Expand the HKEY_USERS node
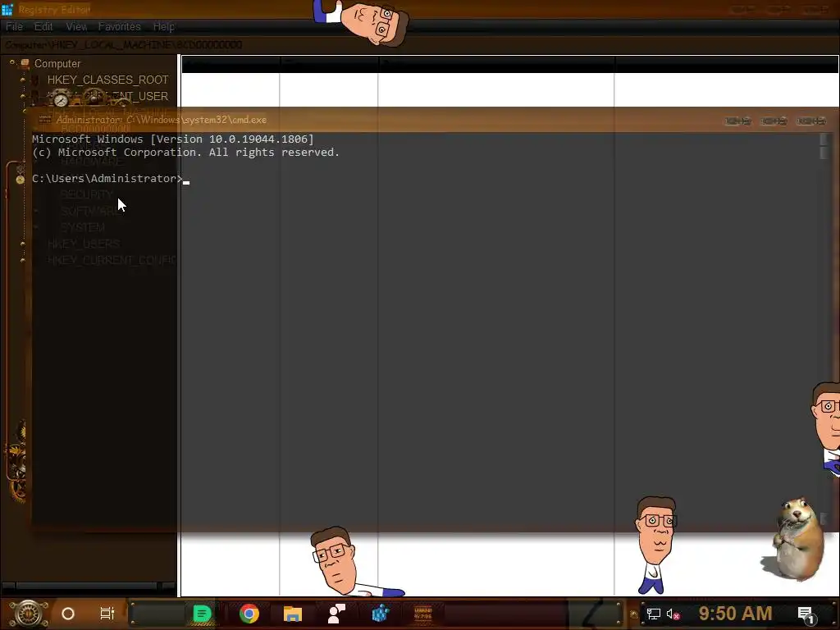The image size is (840, 630). coord(22,244)
